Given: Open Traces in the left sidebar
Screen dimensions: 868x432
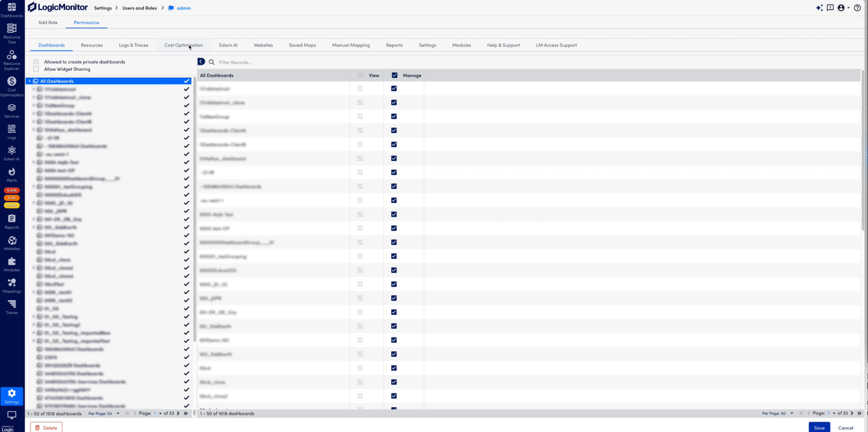Looking at the screenshot, I should click(12, 307).
